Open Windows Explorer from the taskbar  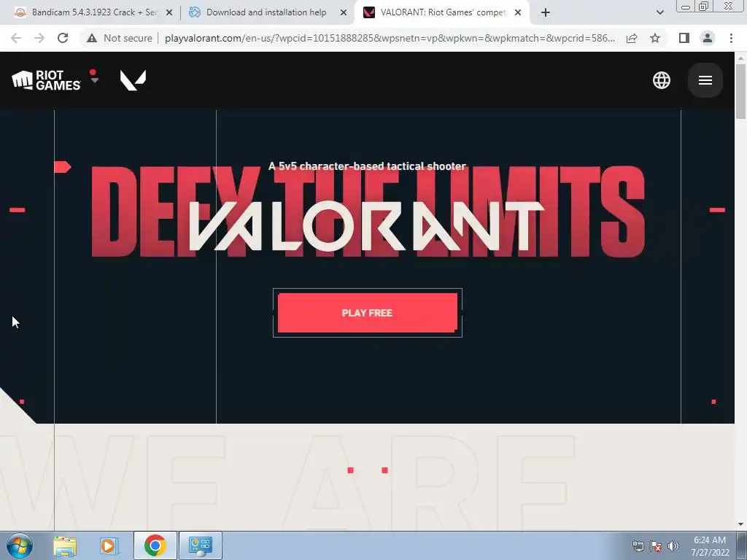65,545
